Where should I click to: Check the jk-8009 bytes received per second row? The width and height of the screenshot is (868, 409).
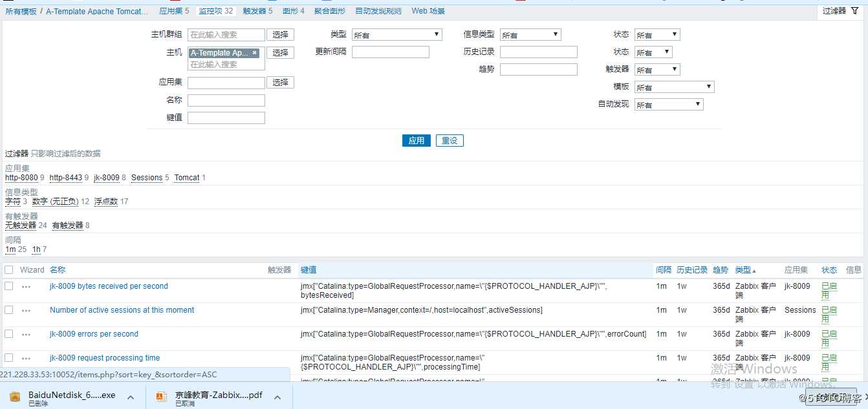(9, 286)
